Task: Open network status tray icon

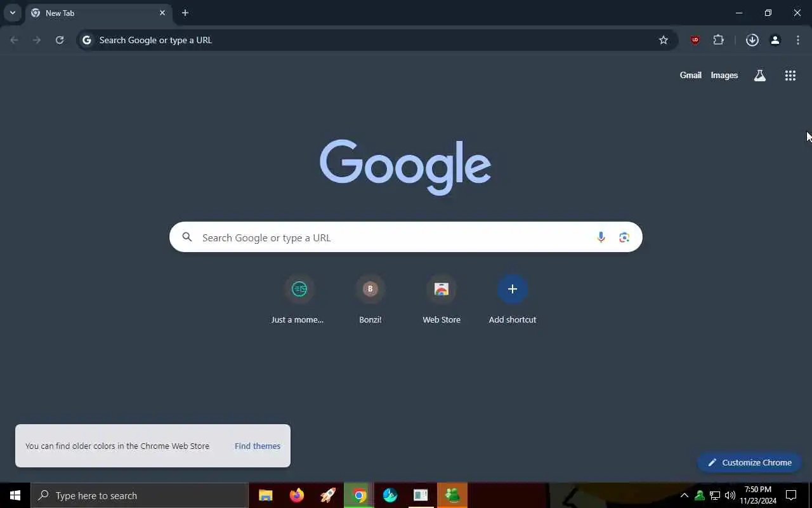Action: point(715,495)
